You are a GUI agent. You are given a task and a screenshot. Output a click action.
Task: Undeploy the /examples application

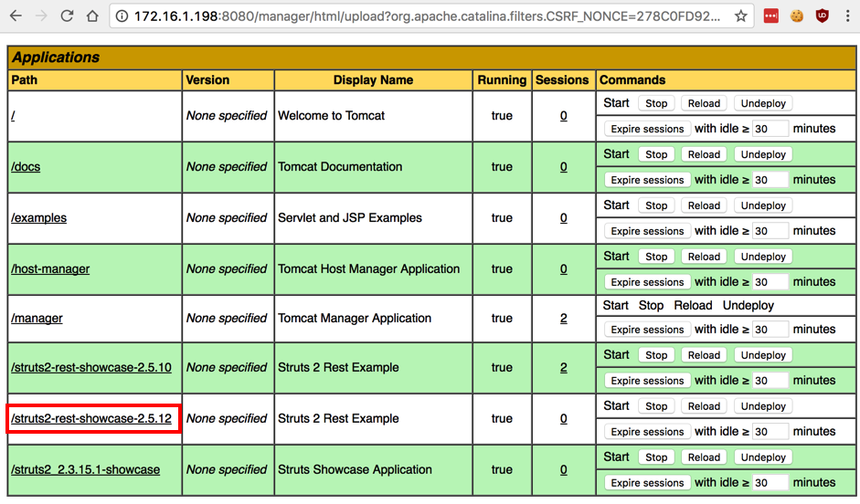tap(763, 205)
